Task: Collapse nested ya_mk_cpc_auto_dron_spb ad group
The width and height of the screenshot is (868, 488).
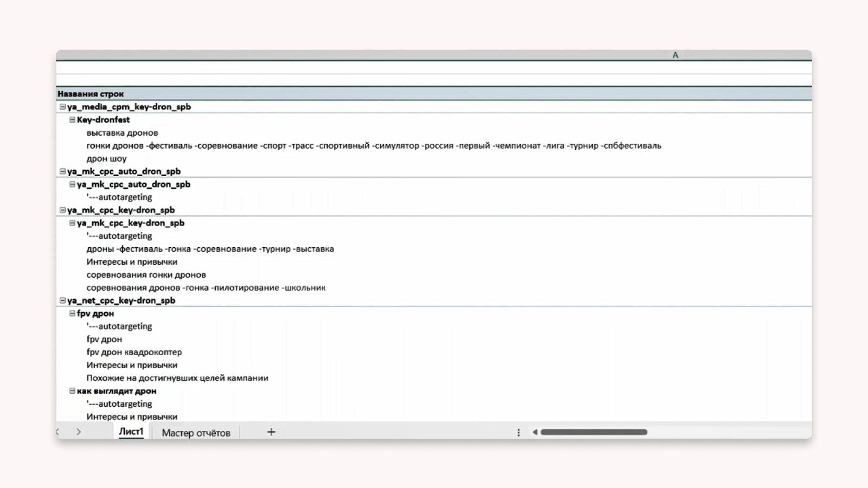Action: 72,184
